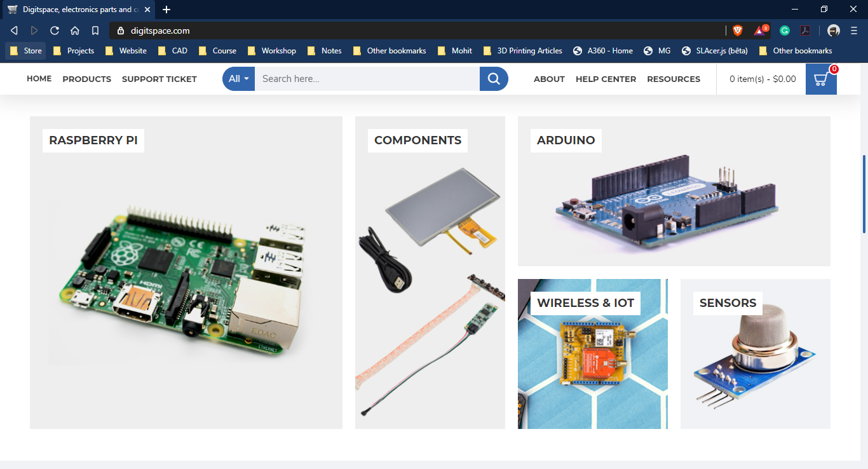Screen dimensions: 868x469
Task: Submit search with the magnifier button
Action: (494, 79)
